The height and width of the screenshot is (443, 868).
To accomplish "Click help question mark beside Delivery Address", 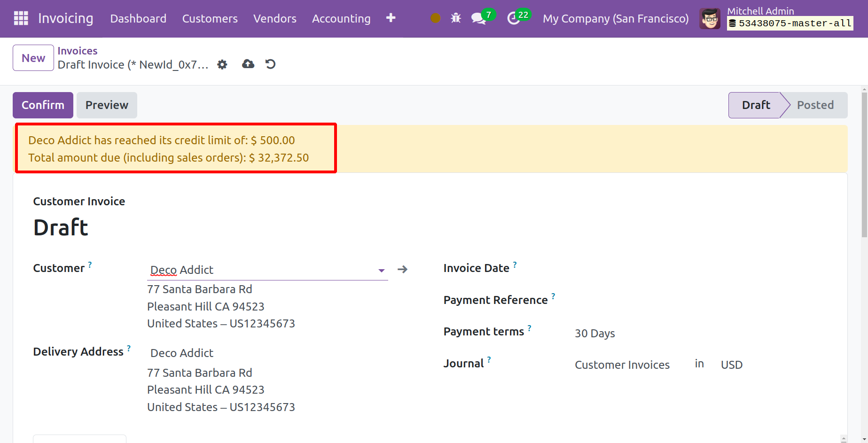I will tap(129, 348).
